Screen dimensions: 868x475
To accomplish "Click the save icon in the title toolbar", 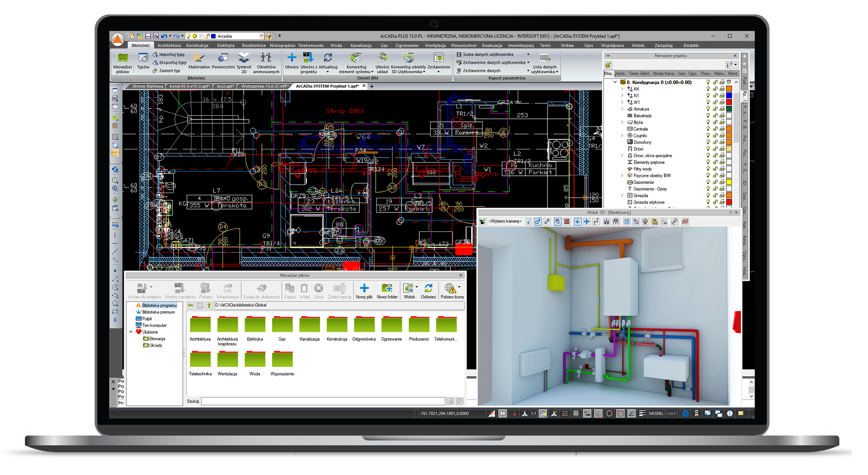I will tap(148, 36).
